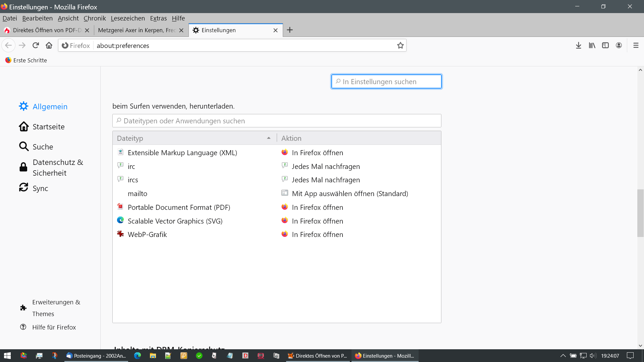
Task: Click the reload page icon
Action: (36, 45)
